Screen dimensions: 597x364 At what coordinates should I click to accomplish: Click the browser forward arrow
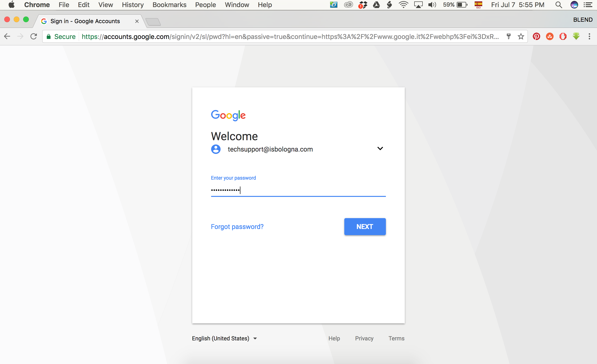(20, 37)
